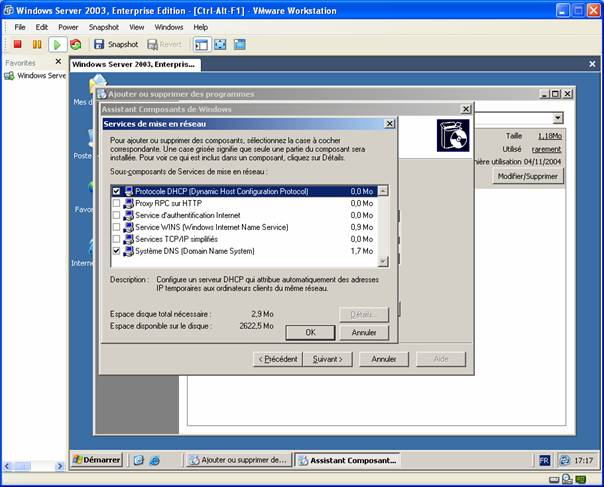Screen dimensions: 604x487
Task: Click the 1,18Mo size link
Action: (550, 136)
